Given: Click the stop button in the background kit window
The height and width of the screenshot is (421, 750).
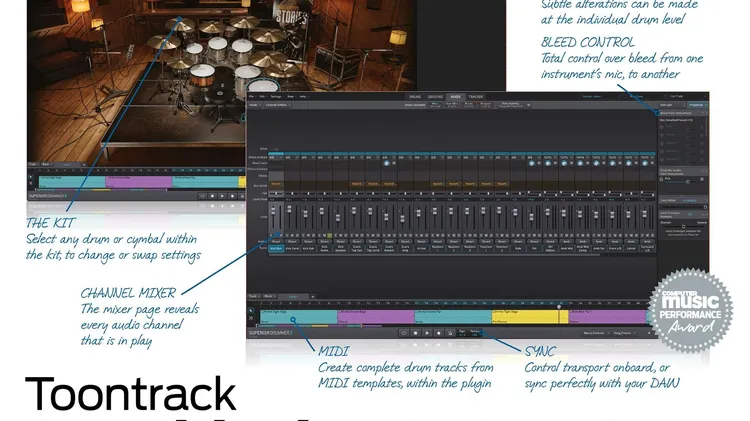Looking at the screenshot, I should tap(212, 196).
